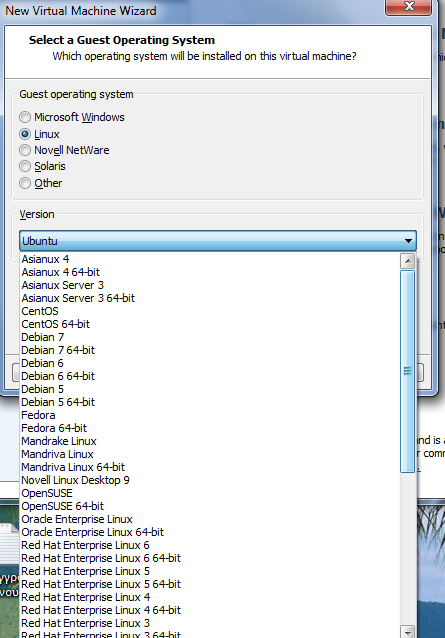Pick the Other operating system option
The height and width of the screenshot is (638, 445).
(25, 183)
